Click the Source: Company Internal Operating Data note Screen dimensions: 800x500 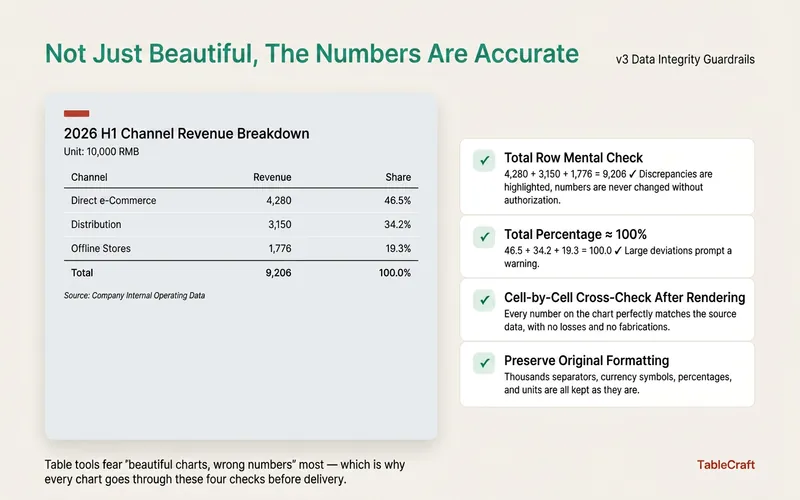tap(134, 295)
